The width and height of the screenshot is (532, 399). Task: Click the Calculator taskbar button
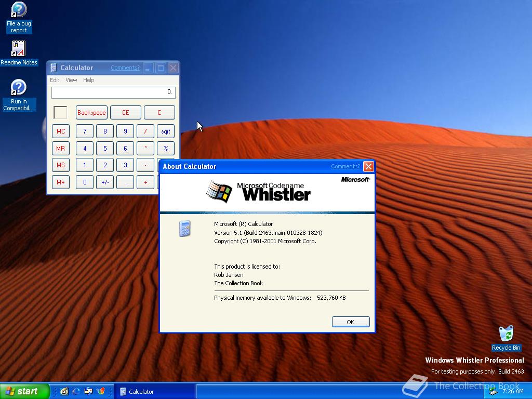[x=155, y=392]
